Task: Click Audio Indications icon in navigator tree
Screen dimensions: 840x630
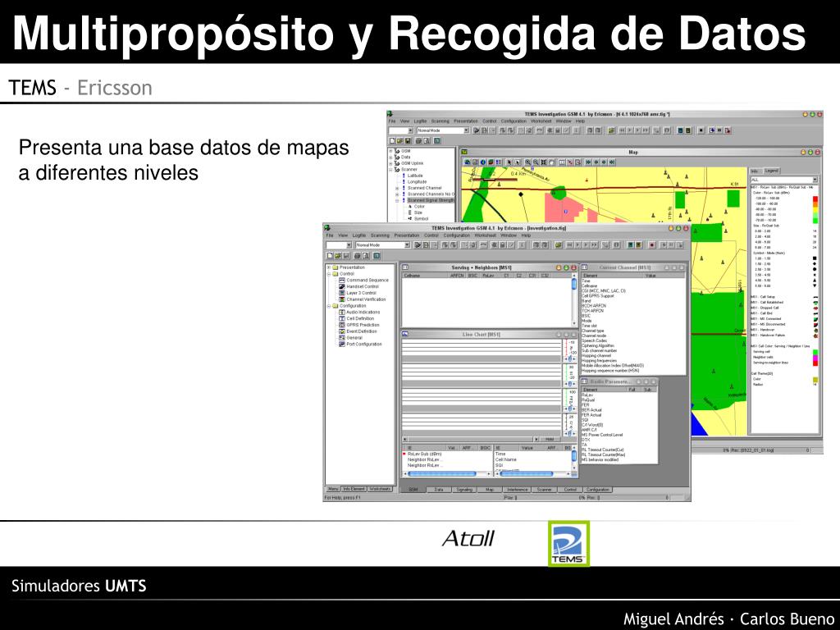Action: (x=342, y=313)
